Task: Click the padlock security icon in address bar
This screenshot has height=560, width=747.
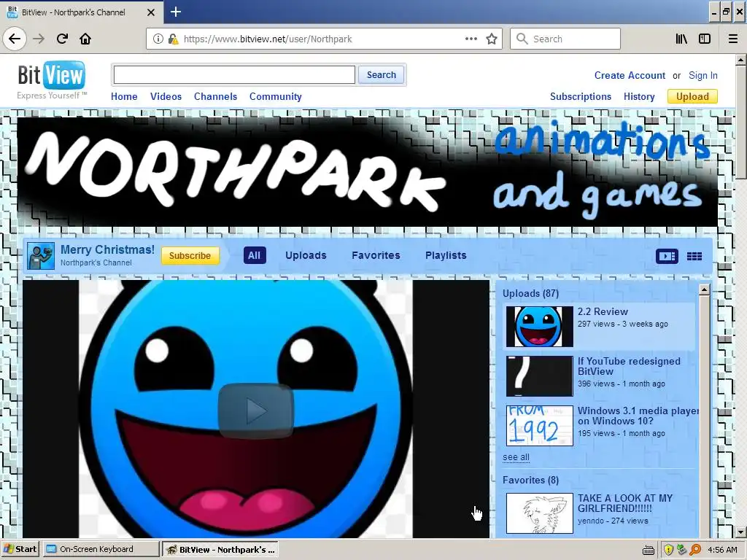Action: click(x=173, y=39)
